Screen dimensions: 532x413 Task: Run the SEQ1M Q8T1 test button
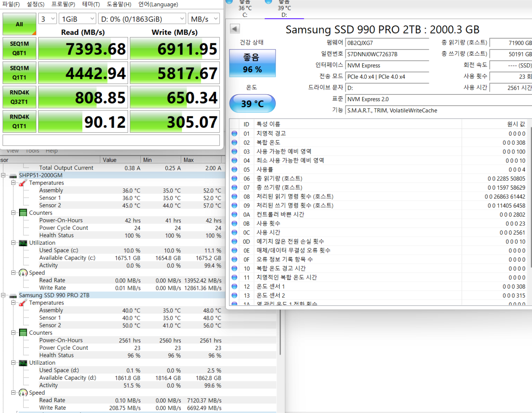20,48
